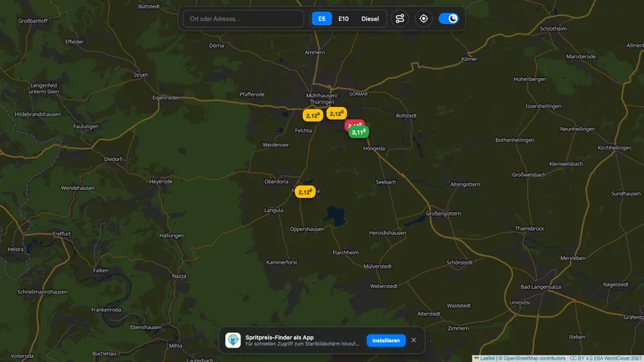Click the Bollstedt map label
This screenshot has height=362, width=644.
[407, 116]
